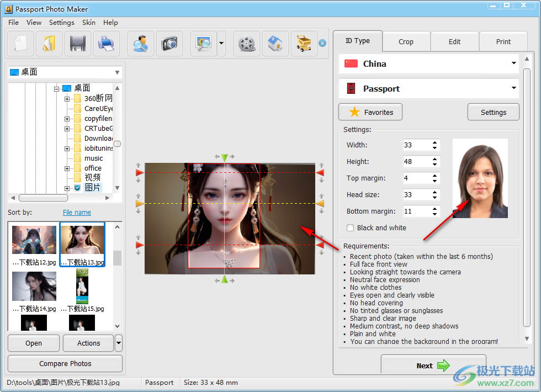Enable the Black and white checkbox
The image size is (541, 392).
click(x=350, y=227)
